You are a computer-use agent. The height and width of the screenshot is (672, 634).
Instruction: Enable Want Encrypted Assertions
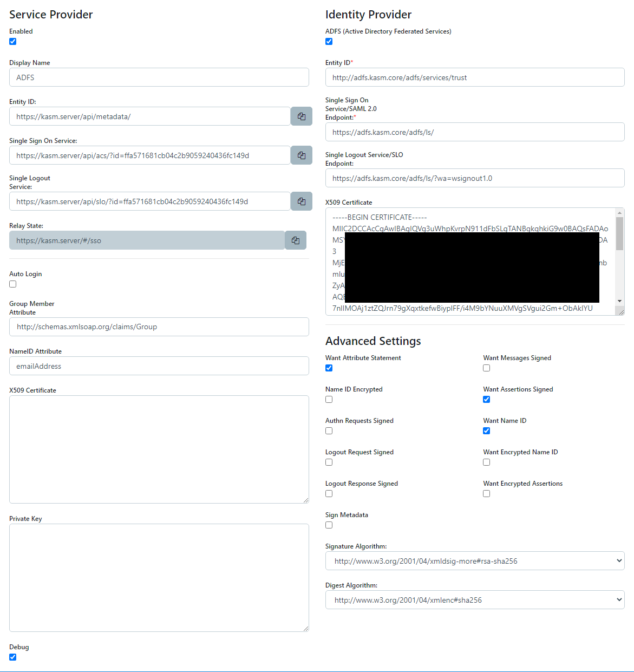486,493
